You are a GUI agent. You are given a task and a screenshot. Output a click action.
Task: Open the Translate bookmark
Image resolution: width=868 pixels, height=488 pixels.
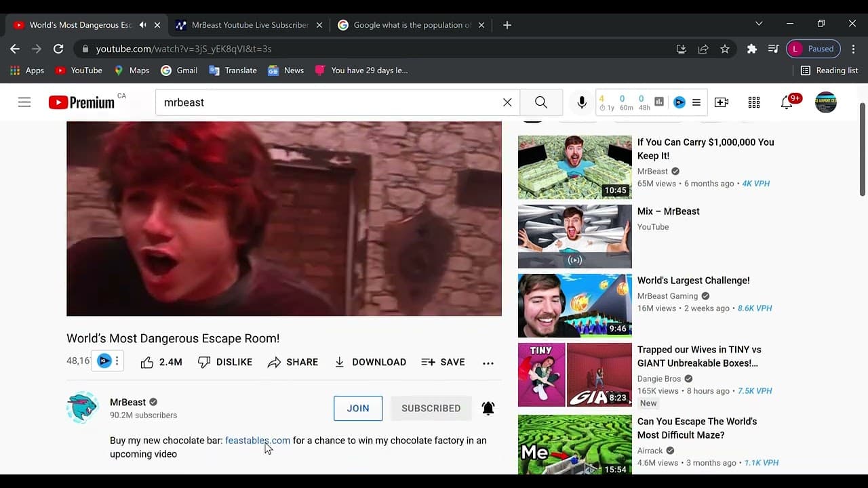(233, 70)
